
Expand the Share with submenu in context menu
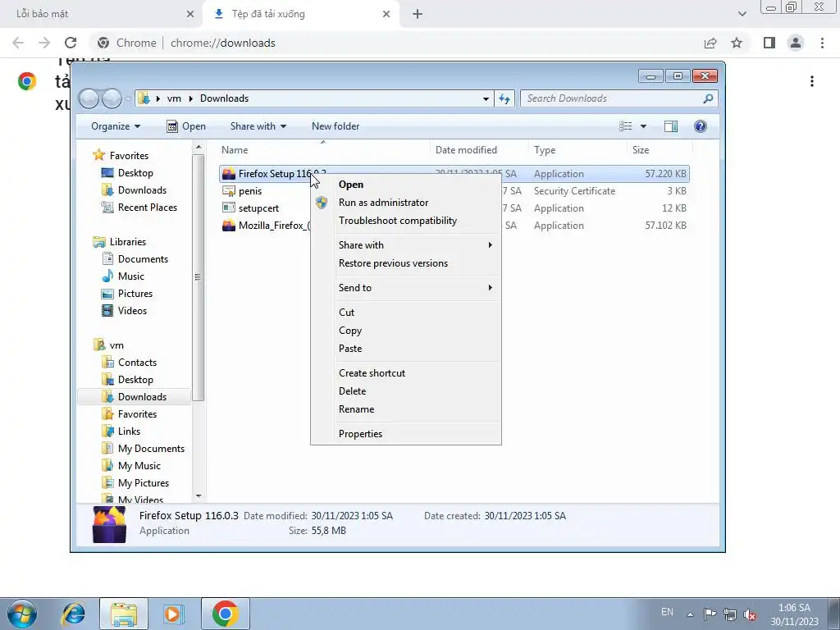point(405,244)
